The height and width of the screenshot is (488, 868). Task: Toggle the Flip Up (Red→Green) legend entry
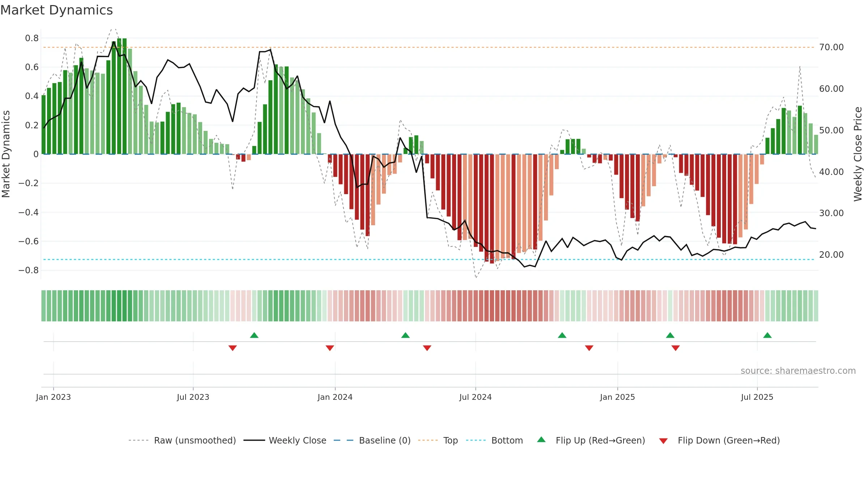click(x=591, y=440)
